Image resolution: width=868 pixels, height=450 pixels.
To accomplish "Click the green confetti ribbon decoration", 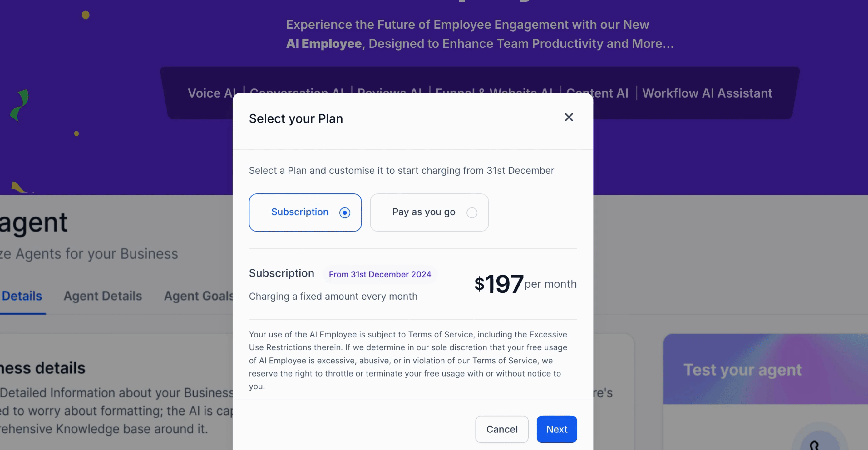I will coord(20,105).
